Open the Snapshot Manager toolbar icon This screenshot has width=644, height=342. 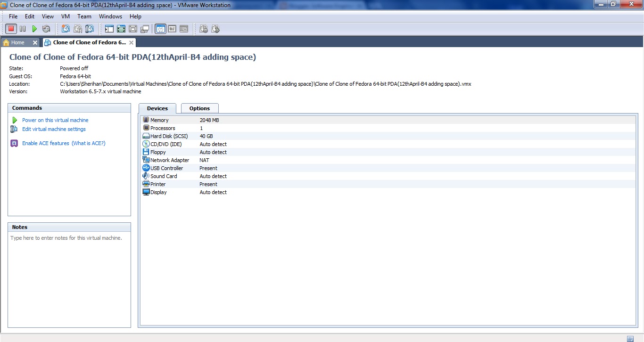click(90, 29)
